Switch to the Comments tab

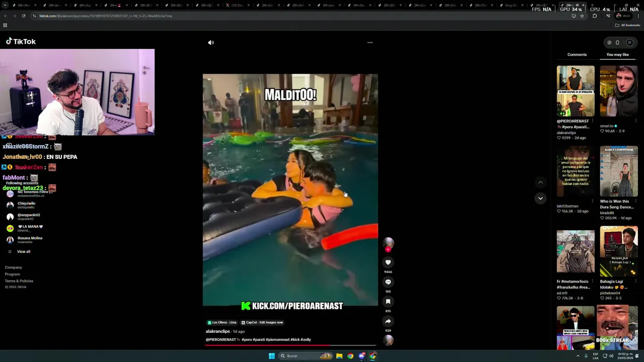[x=577, y=54]
